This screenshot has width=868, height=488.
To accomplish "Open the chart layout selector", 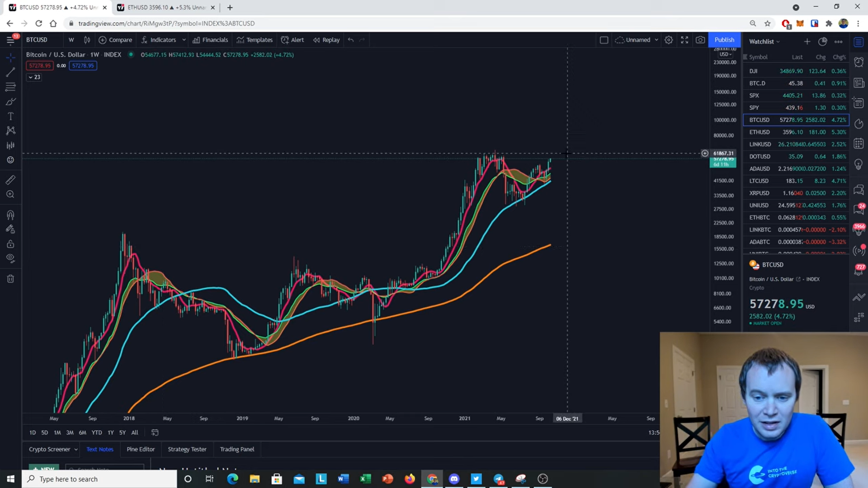I will tap(604, 40).
